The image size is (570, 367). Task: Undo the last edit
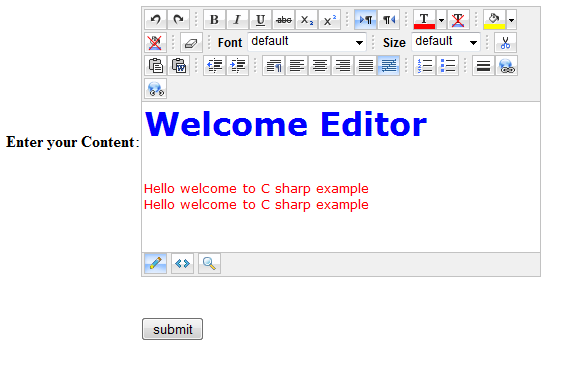pos(156,20)
